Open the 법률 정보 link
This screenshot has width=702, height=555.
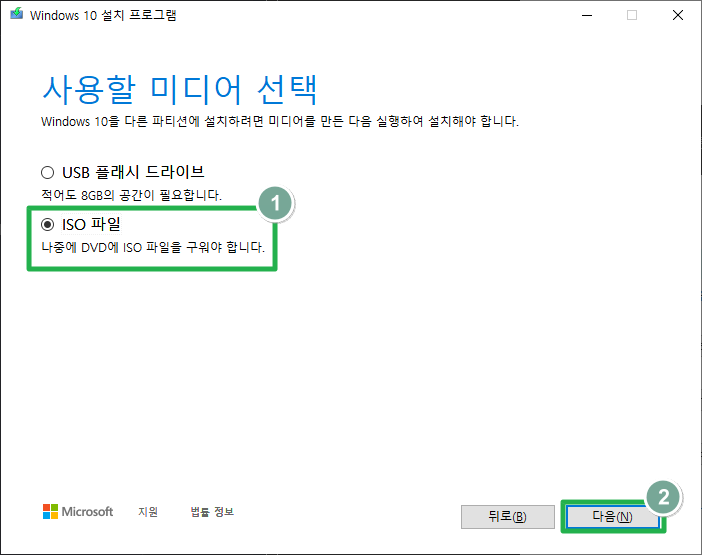[212, 512]
